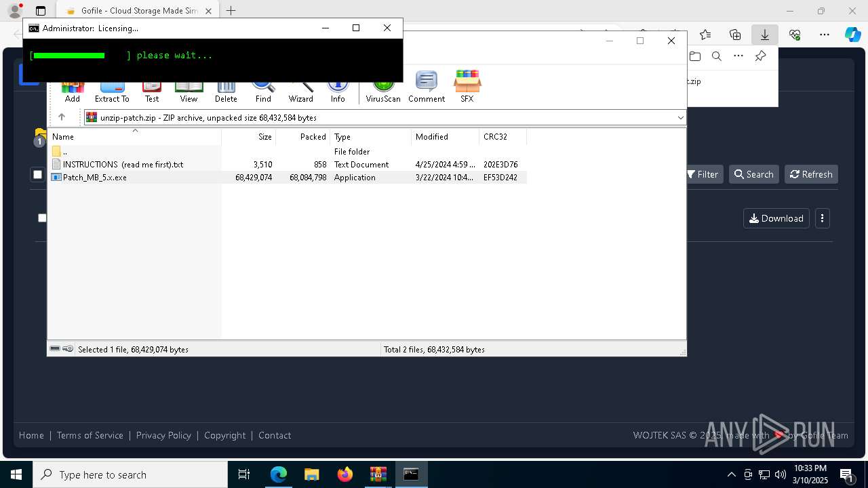This screenshot has width=868, height=488.
Task: Sort file list by Name column
Action: coord(134,137)
